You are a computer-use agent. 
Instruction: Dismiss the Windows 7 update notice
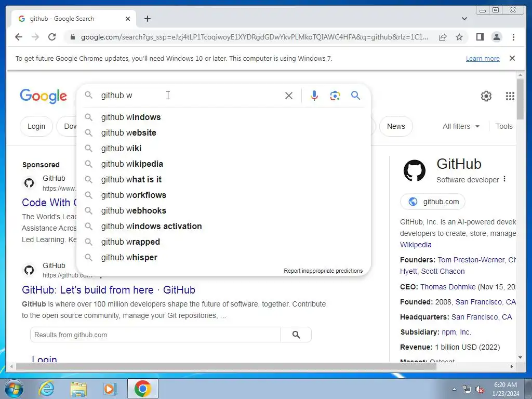pyautogui.click(x=512, y=58)
